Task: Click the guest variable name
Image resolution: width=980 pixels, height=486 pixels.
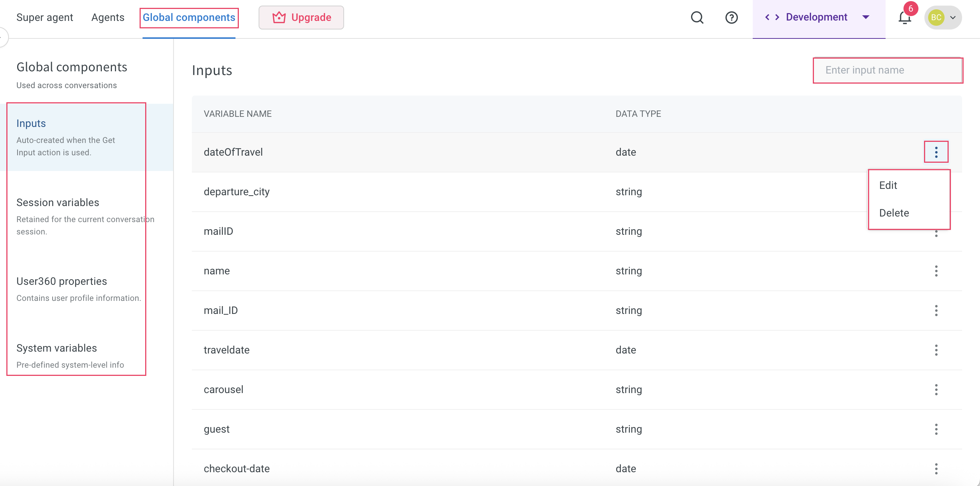Action: point(216,429)
